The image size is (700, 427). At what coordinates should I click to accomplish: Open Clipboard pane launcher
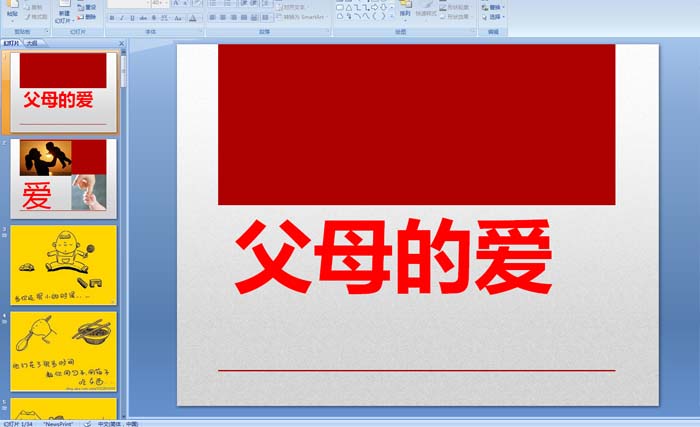click(46, 32)
